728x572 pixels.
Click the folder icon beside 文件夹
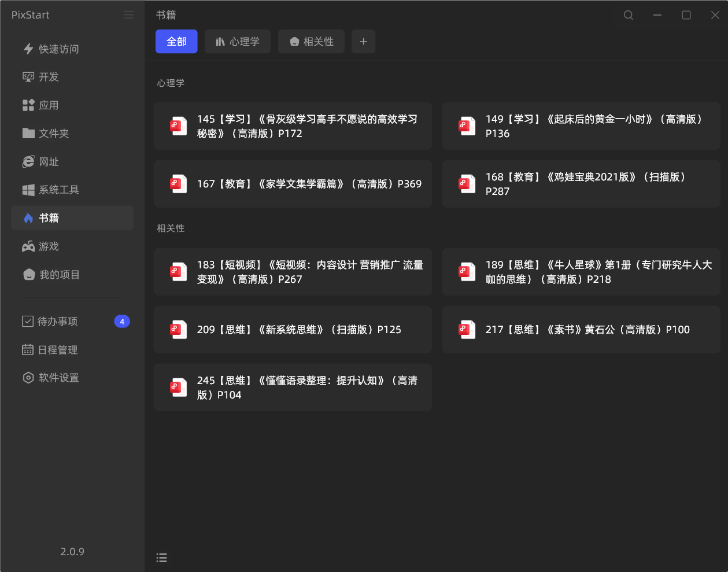tap(28, 134)
